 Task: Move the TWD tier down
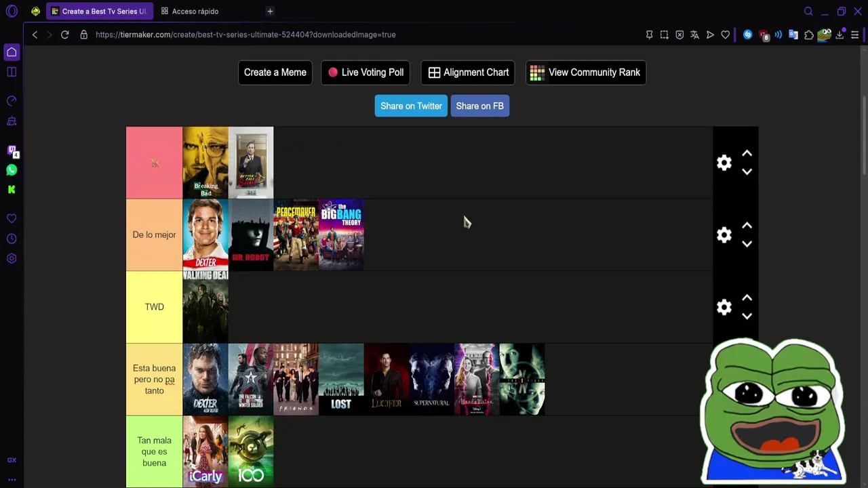[x=747, y=316]
